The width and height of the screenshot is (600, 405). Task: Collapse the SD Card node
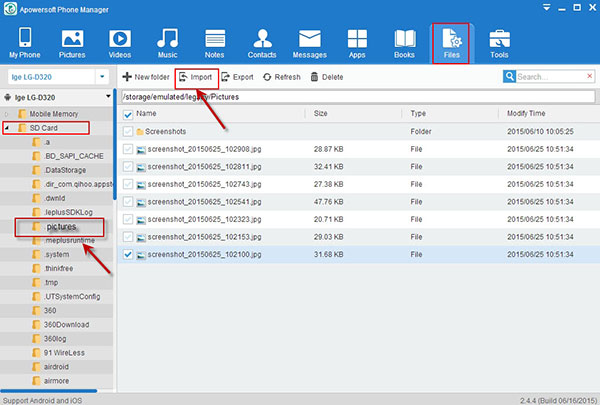point(6,128)
